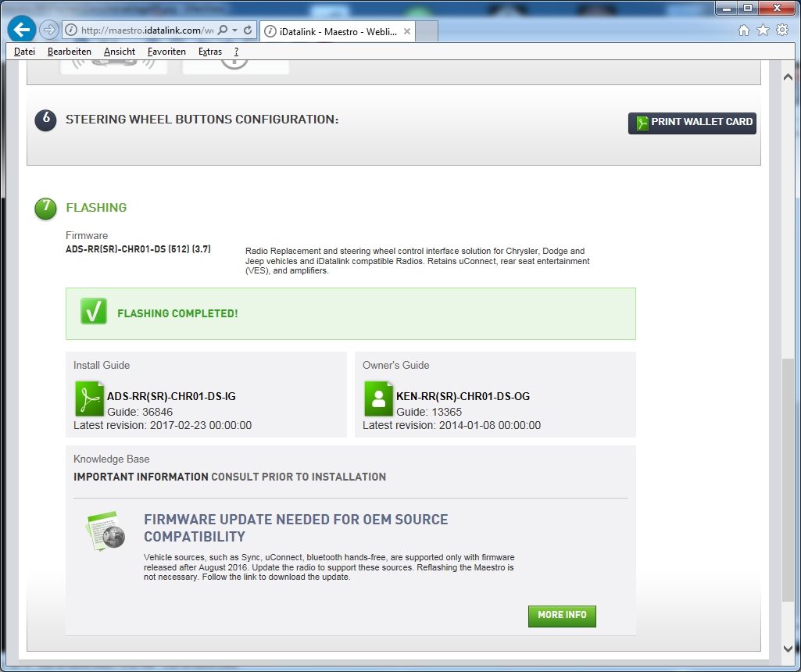Click the Owner's Guide user icon
Image resolution: width=801 pixels, height=672 pixels.
(x=378, y=399)
